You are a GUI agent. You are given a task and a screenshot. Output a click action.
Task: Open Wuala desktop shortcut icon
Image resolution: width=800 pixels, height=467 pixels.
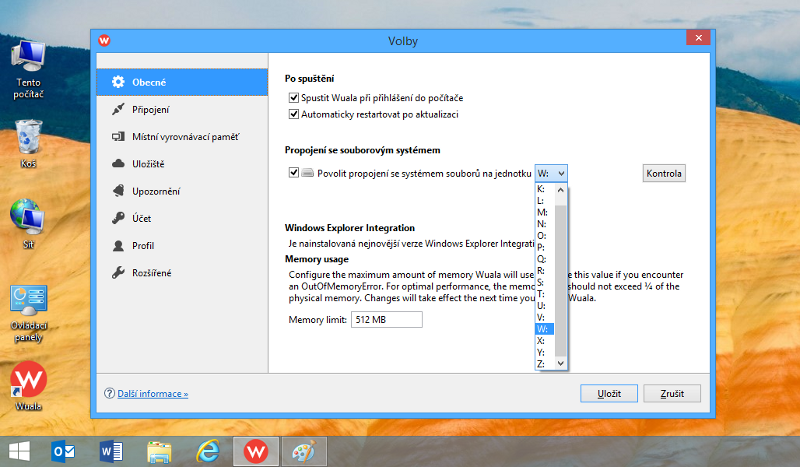click(x=28, y=381)
